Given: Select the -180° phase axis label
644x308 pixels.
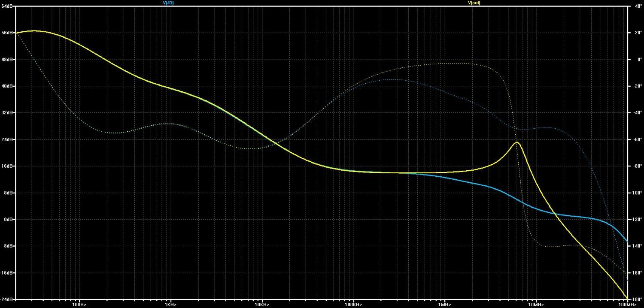Looking at the screenshot, I should (x=636, y=299).
